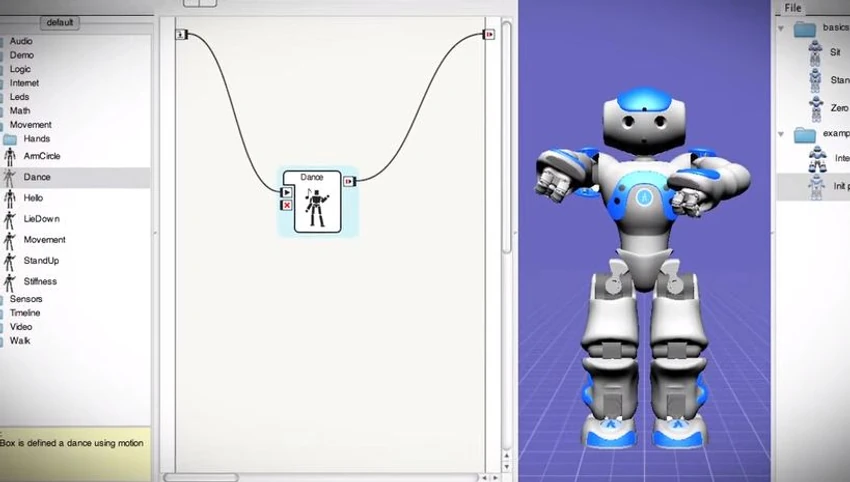Click the Dance box output connector
The image size is (850, 482).
[x=350, y=182]
